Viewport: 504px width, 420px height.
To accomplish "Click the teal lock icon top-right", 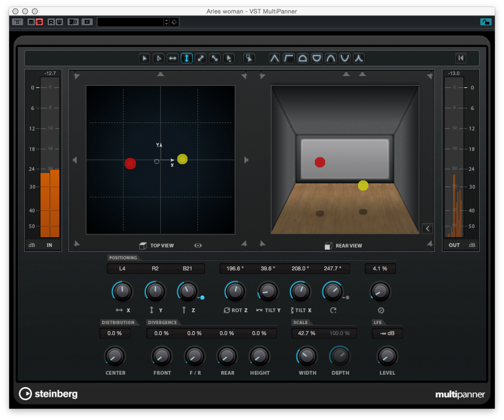I will tap(486, 22).
